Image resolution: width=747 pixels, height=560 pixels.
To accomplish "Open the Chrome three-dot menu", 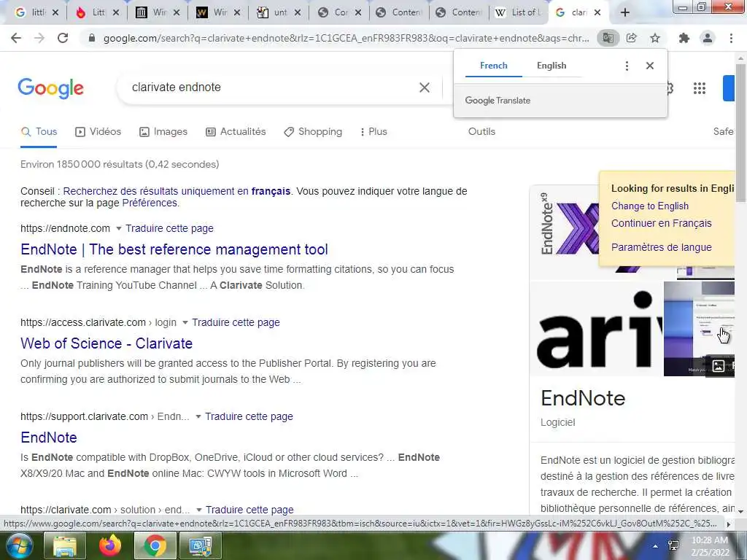I will [731, 38].
